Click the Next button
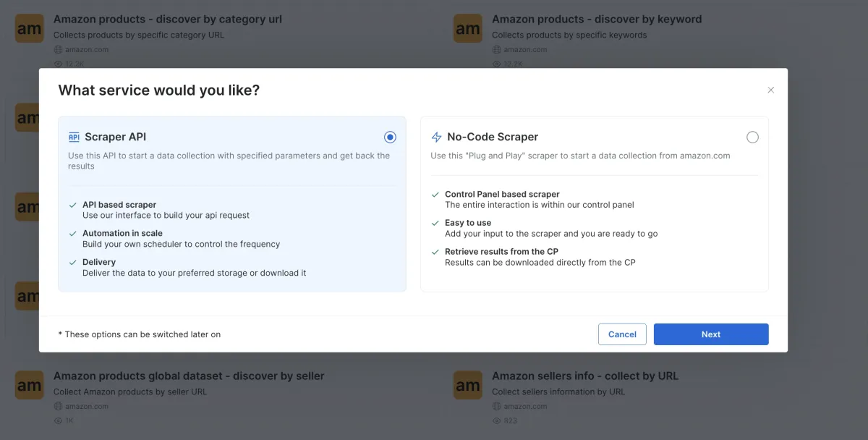The height and width of the screenshot is (440, 868). [x=711, y=334]
